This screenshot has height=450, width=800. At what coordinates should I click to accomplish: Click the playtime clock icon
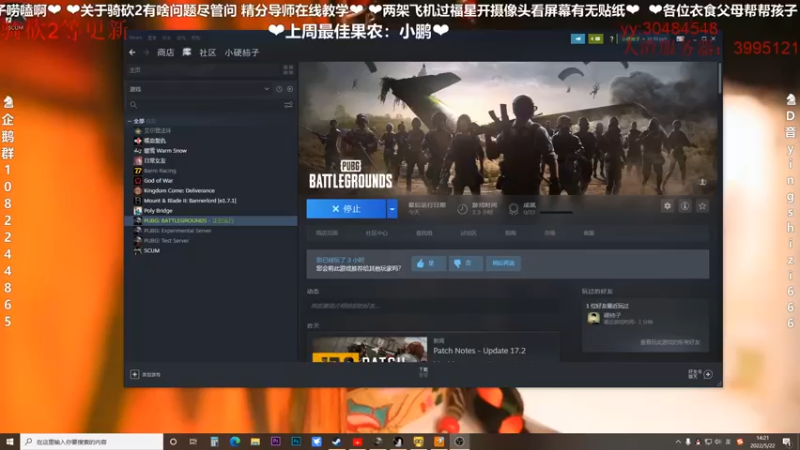click(x=462, y=209)
